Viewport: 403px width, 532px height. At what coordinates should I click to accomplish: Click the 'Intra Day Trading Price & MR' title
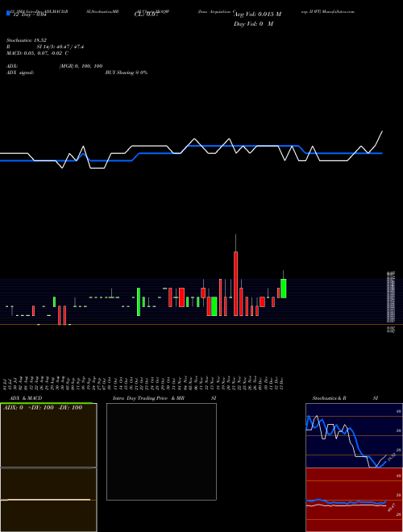(148, 398)
